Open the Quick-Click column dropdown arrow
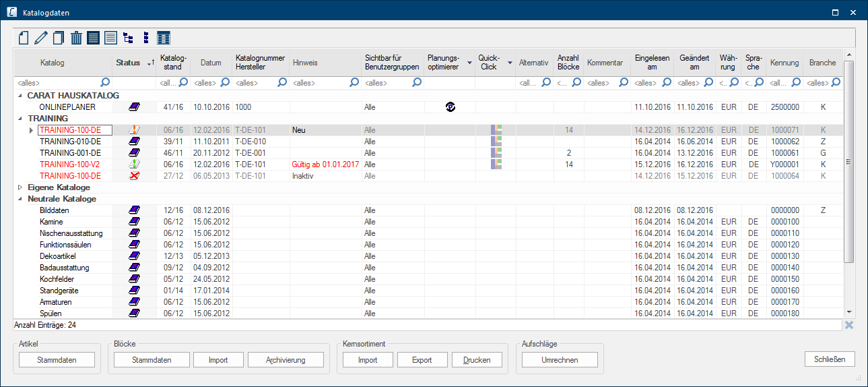 (510, 63)
